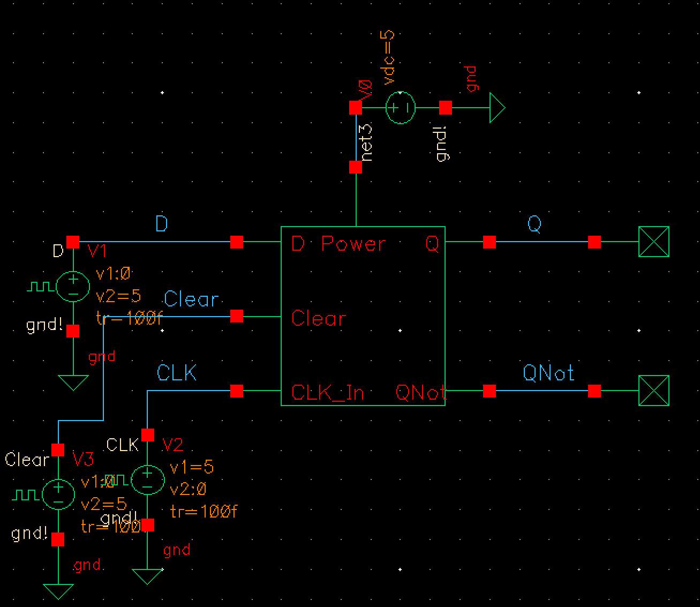700x607 pixels.
Task: Select the blue QNot wire label
Action: 549,373
